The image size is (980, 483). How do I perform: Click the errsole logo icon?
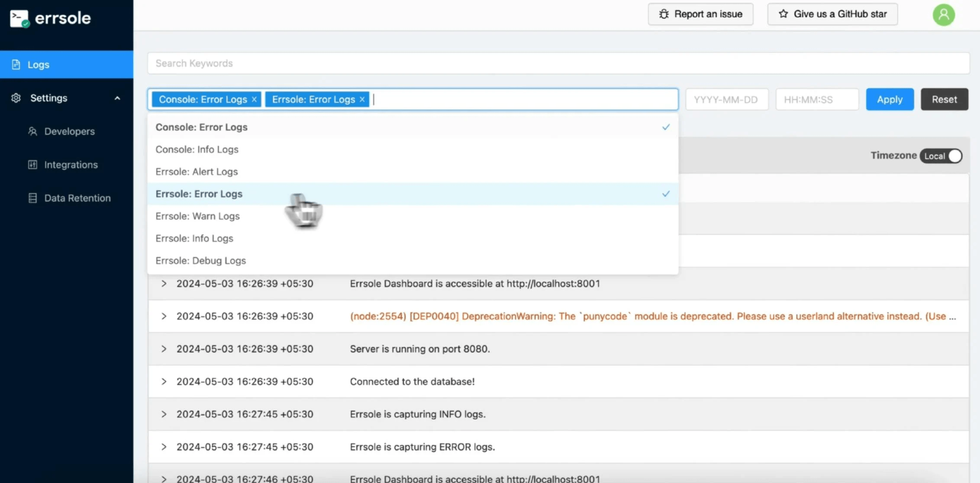coord(19,18)
